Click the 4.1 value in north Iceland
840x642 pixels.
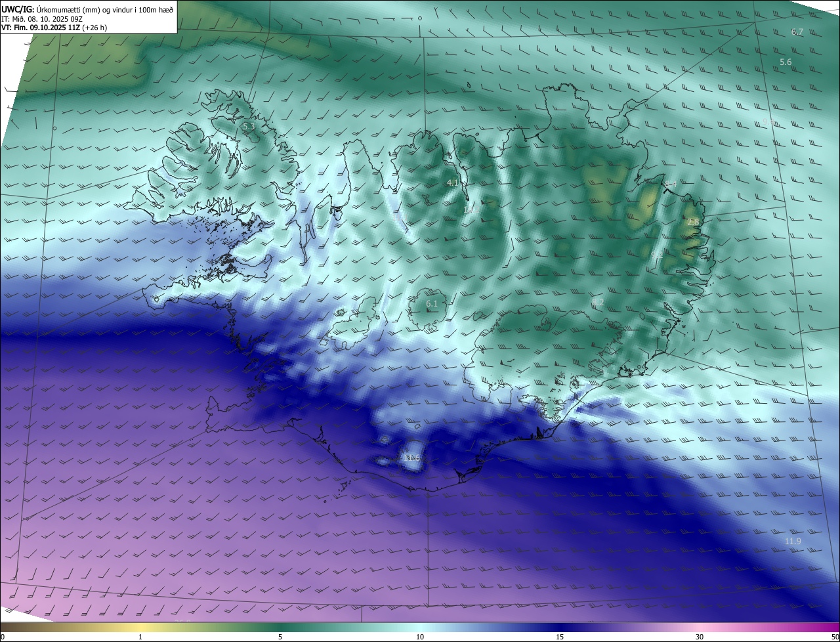(x=452, y=182)
